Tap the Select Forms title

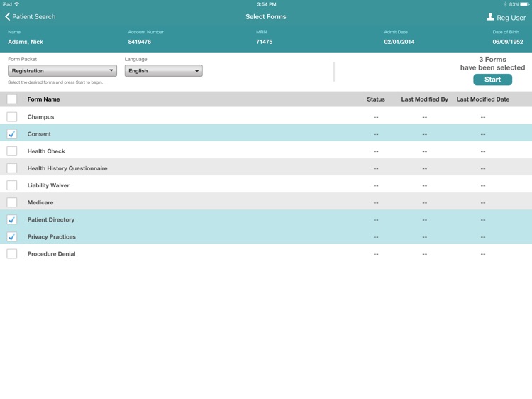[x=266, y=16]
